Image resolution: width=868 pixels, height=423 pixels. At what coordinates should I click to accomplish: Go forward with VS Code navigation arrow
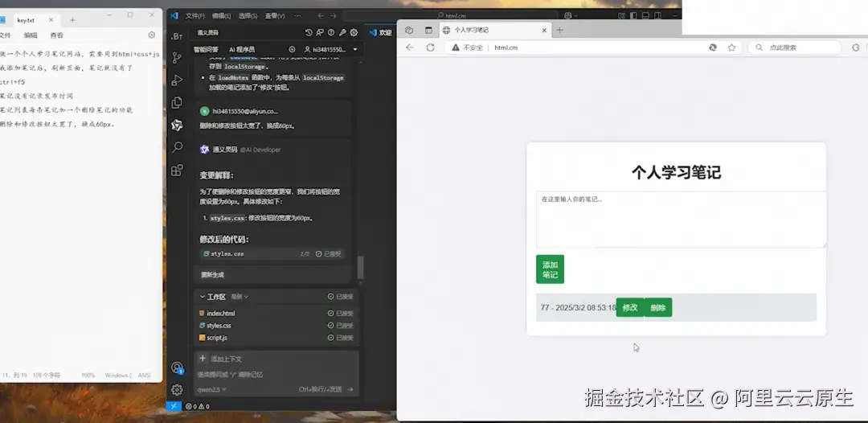333,15
